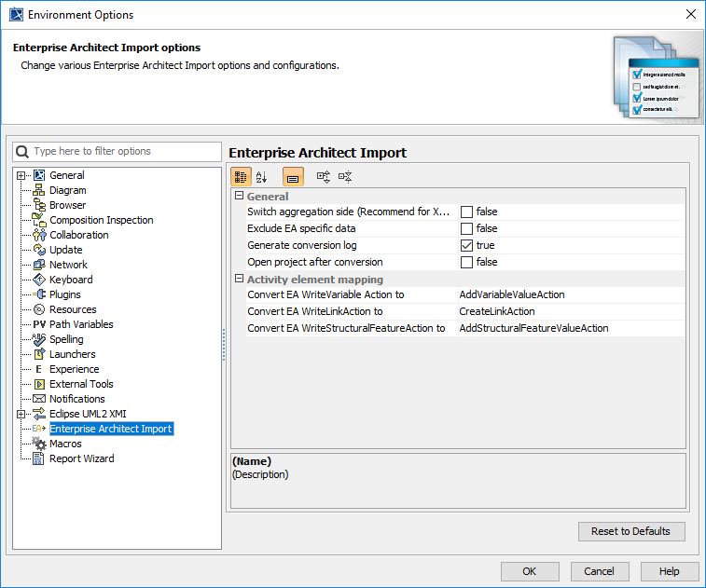Click the Launchers icon
The width and height of the screenshot is (706, 588).
39,353
